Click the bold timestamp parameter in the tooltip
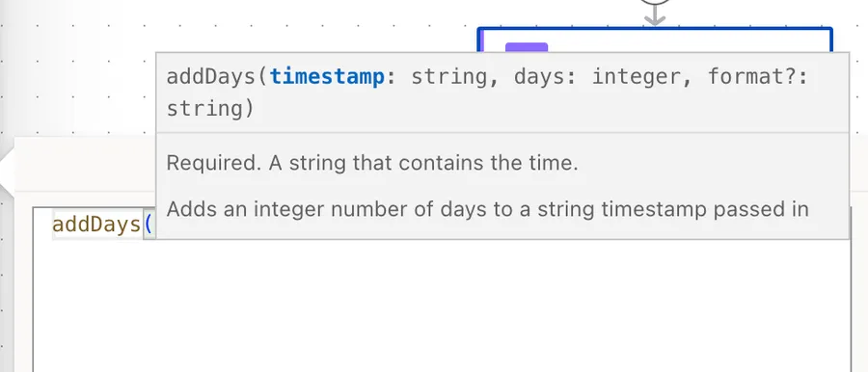 point(327,77)
